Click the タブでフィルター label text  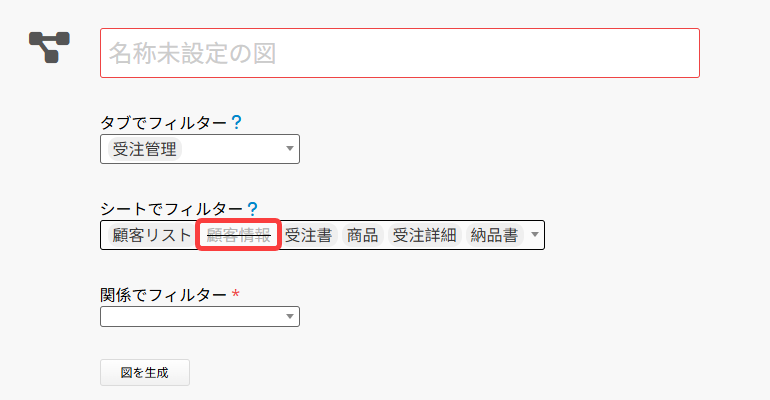coord(163,123)
